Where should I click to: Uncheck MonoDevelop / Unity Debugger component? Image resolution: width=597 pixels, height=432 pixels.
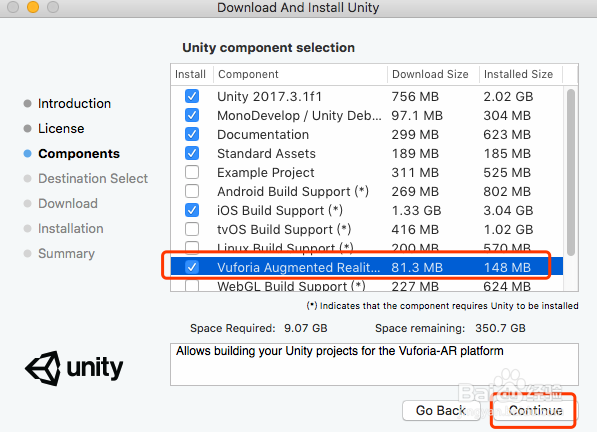(x=192, y=115)
